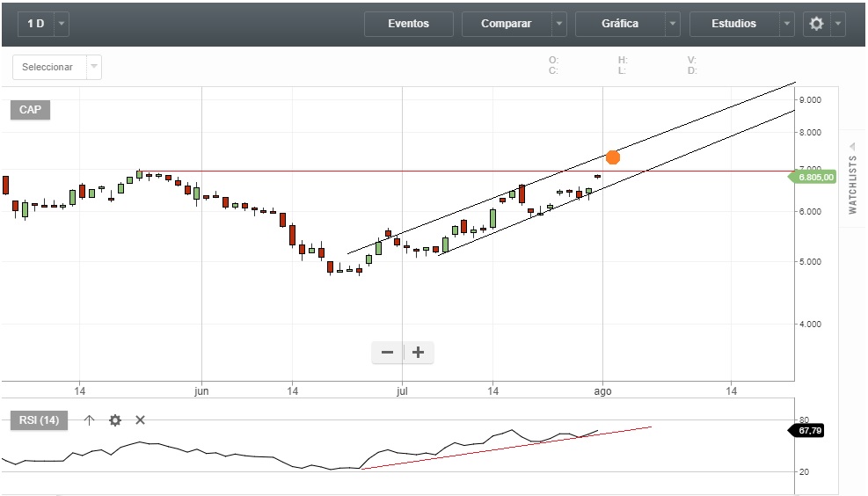This screenshot has height=496, width=868.
Task: Click the CAP ticker label
Action: [30, 110]
